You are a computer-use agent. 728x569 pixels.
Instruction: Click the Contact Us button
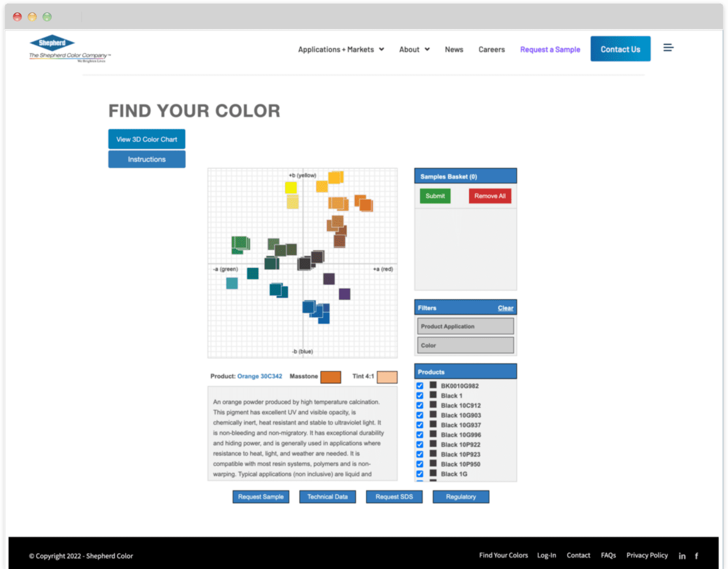coord(621,49)
